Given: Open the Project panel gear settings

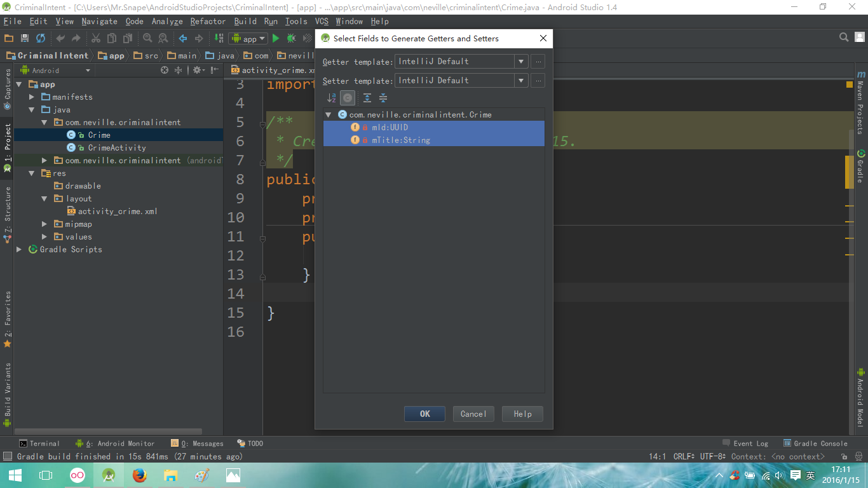Looking at the screenshot, I should coord(198,71).
